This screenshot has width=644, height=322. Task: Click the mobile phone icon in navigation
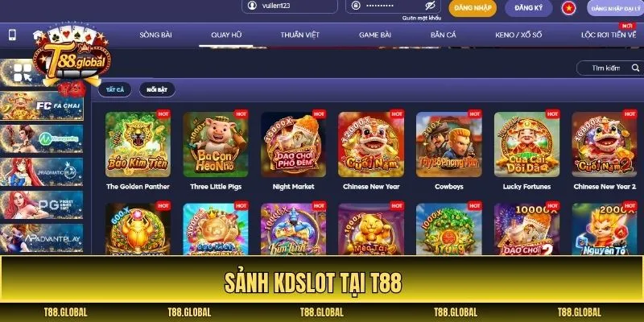coord(12,35)
